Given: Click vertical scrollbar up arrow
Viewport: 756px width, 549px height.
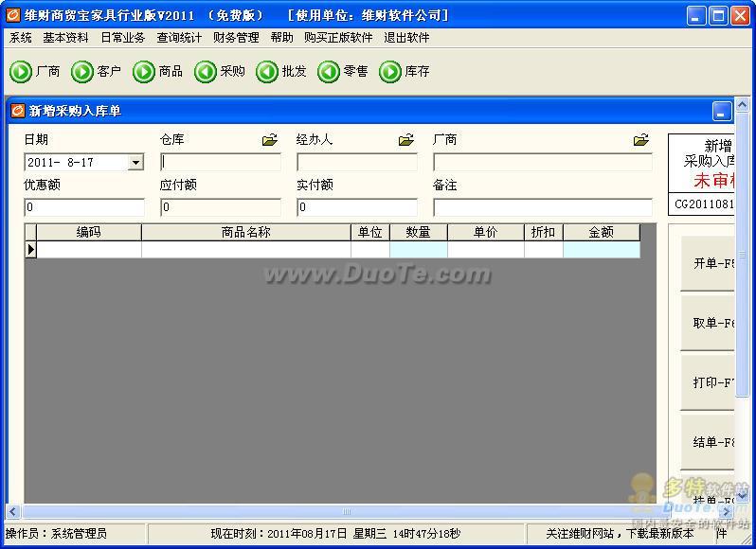Looking at the screenshot, I should coord(742,104).
